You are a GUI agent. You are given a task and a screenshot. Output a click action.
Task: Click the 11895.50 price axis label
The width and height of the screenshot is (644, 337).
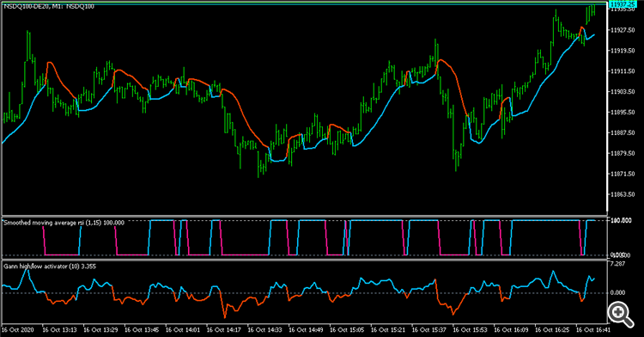(x=623, y=113)
